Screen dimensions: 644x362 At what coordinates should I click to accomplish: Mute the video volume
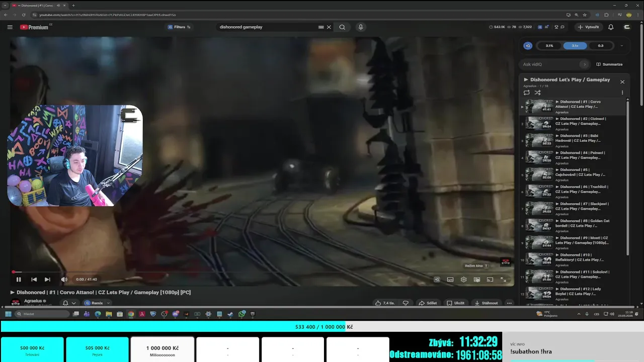pyautogui.click(x=64, y=280)
